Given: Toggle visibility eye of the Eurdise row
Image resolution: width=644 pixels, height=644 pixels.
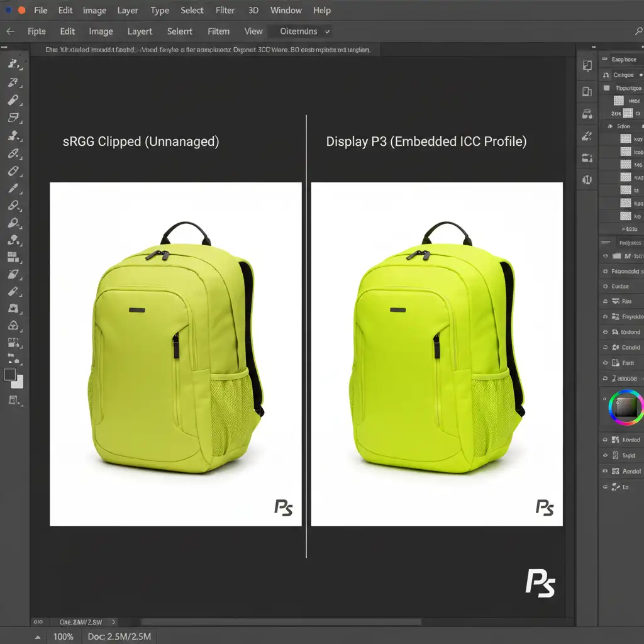Looking at the screenshot, I should [606, 286].
